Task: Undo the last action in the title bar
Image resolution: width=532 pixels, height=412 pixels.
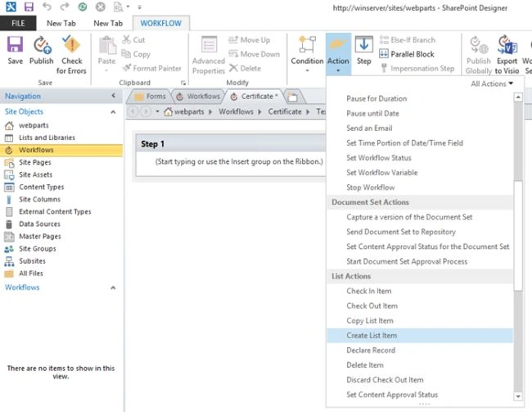Action: (x=47, y=7)
